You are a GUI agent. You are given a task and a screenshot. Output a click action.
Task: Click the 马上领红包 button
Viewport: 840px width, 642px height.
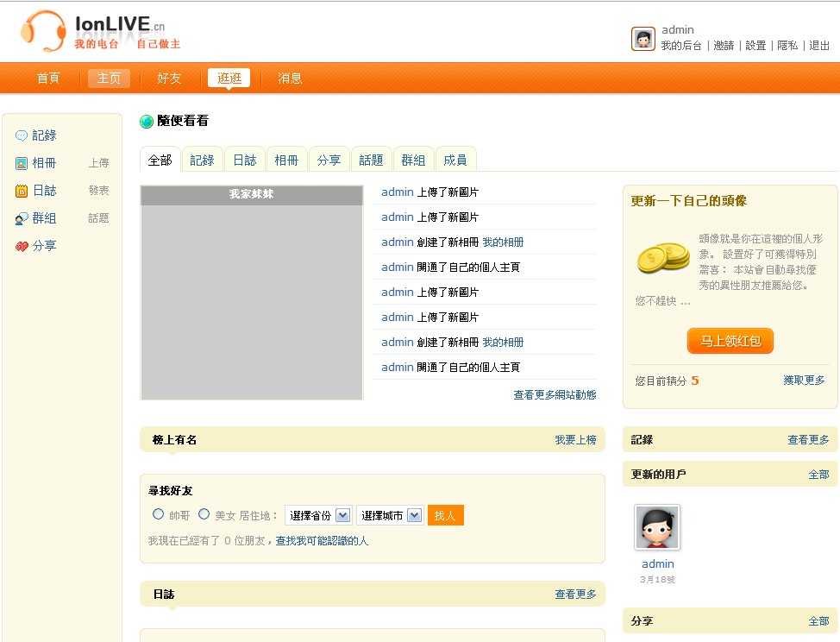pos(730,341)
